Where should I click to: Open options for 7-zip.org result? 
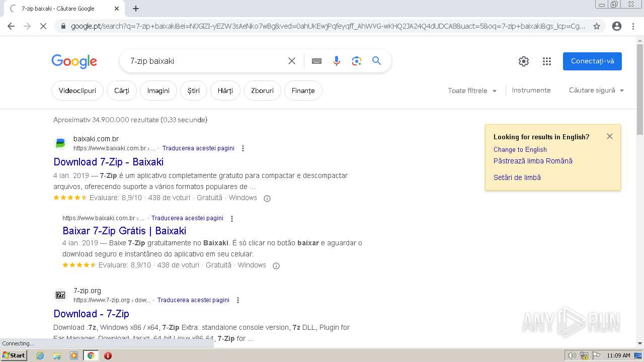[238, 300]
